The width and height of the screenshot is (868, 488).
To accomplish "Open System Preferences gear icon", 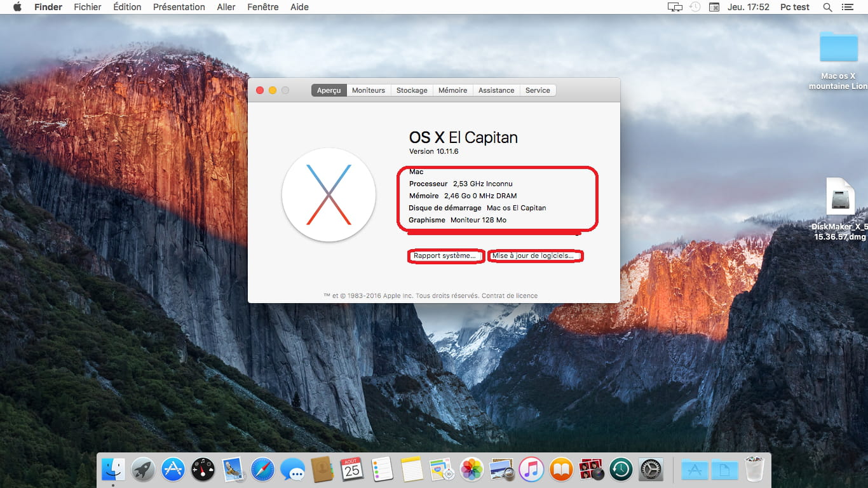I will tap(651, 470).
